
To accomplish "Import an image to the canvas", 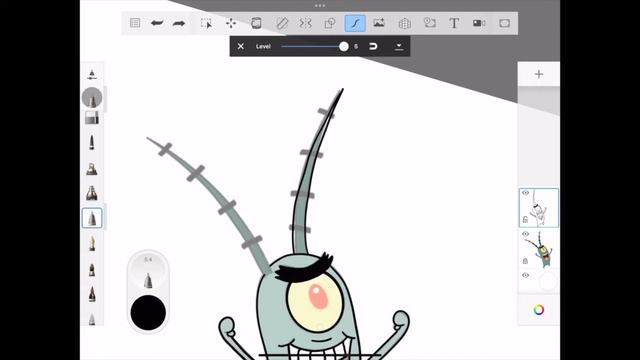I will coord(379,23).
